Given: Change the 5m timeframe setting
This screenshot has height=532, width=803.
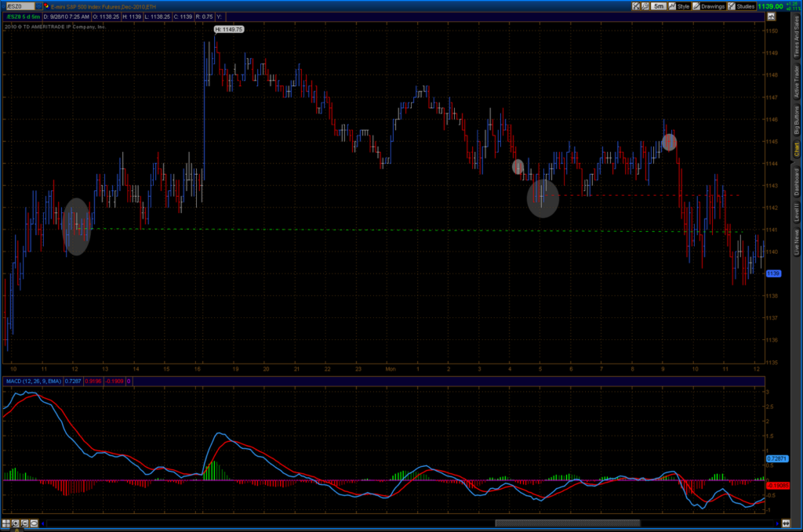Looking at the screenshot, I should coord(659,5).
